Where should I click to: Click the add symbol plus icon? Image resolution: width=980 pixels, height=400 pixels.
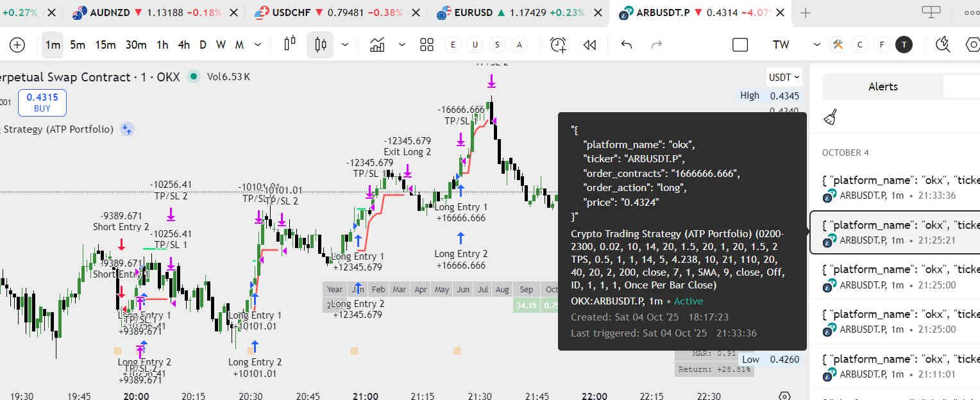pos(17,45)
